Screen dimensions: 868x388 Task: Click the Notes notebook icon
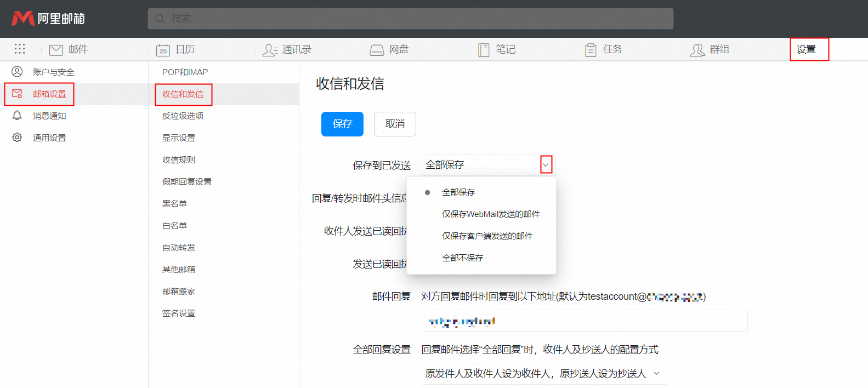tap(484, 50)
